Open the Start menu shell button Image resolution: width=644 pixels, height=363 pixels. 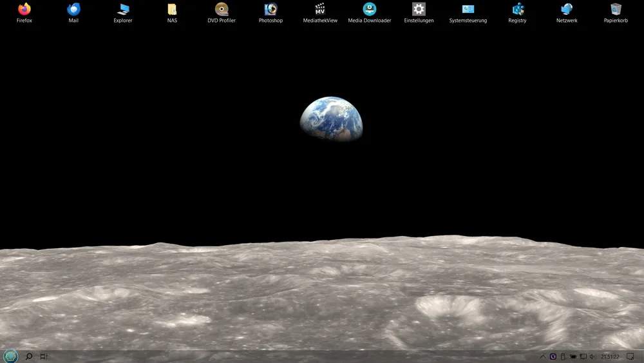coord(11,356)
